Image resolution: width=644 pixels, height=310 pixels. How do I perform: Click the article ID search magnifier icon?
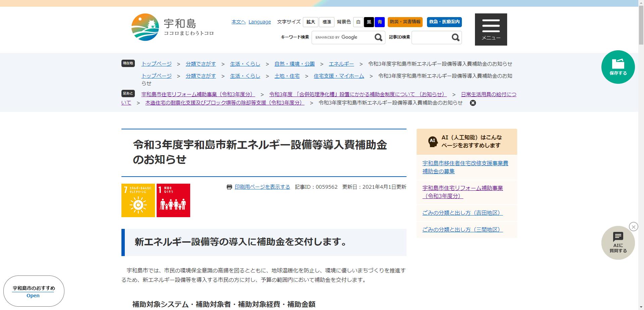(x=455, y=38)
